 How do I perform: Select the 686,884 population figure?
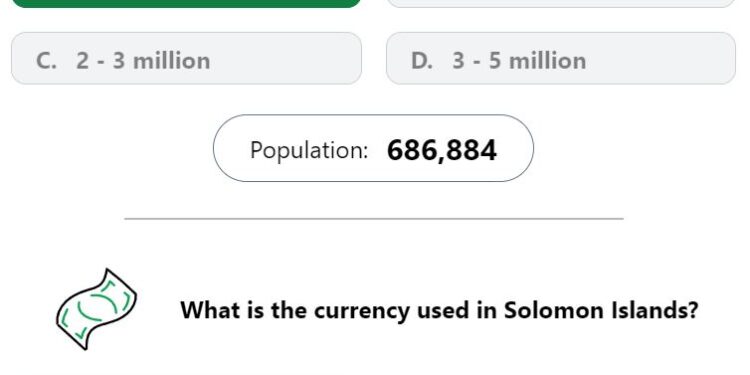point(442,150)
